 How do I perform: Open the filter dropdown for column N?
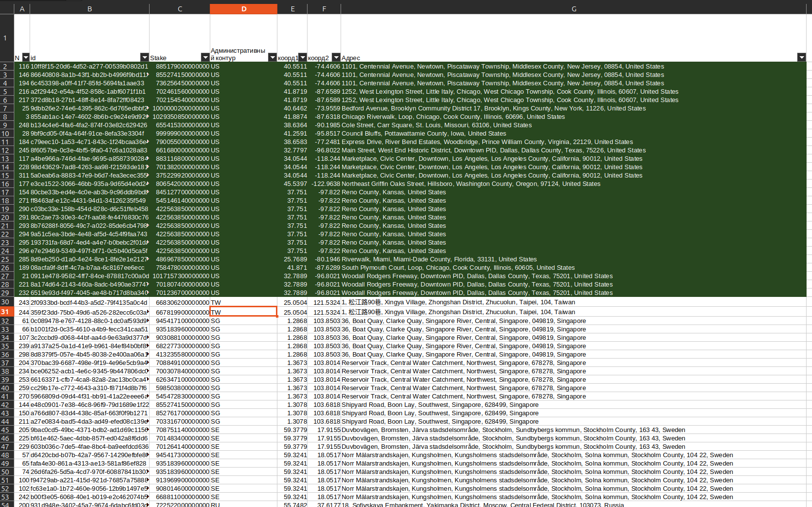coord(26,57)
